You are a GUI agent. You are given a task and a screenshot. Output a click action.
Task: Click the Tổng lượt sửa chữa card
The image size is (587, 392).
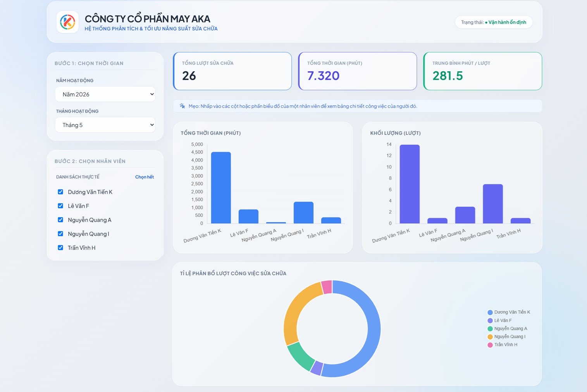pos(232,71)
